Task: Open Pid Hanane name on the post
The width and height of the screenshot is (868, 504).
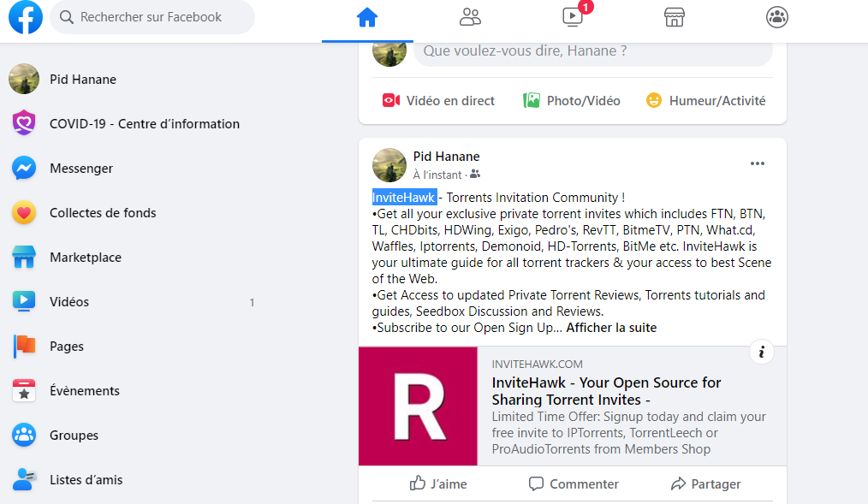Action: point(446,157)
